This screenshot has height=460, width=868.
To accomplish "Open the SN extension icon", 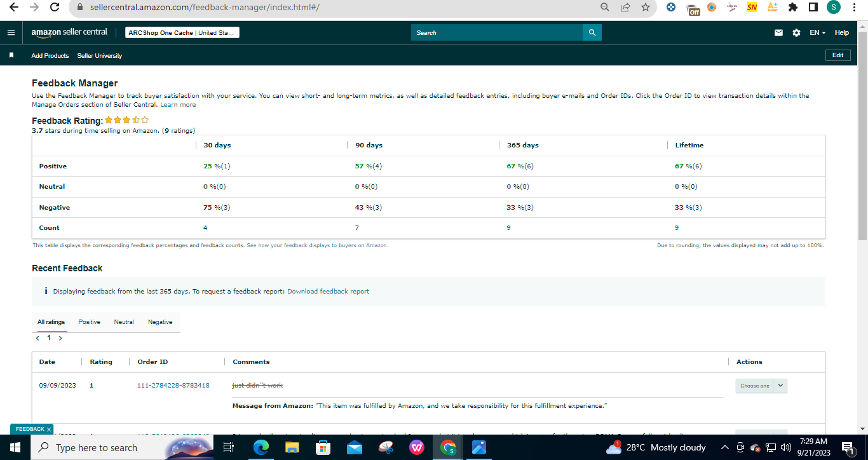I will pyautogui.click(x=752, y=7).
